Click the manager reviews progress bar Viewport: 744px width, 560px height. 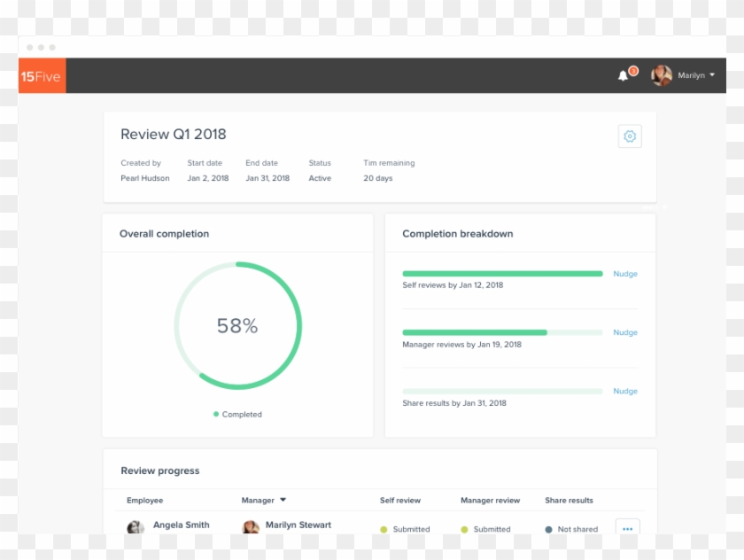click(502, 332)
